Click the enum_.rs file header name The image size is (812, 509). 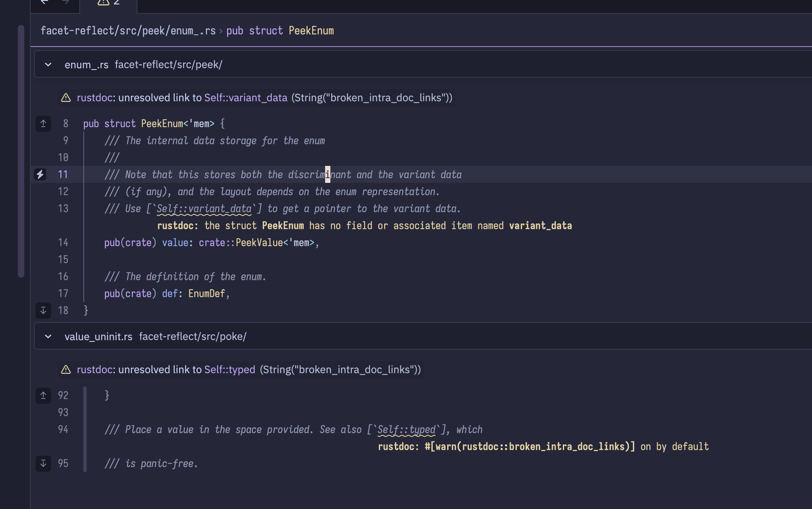87,65
